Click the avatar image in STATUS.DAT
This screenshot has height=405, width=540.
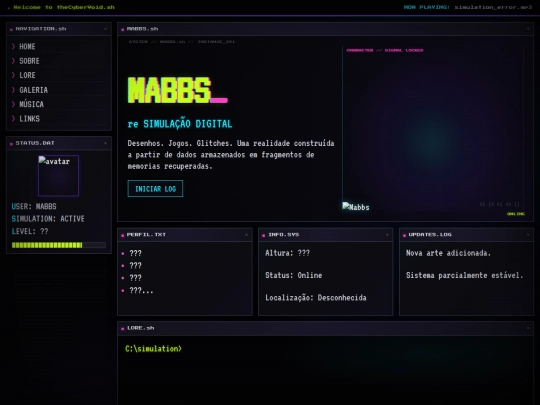(59, 176)
